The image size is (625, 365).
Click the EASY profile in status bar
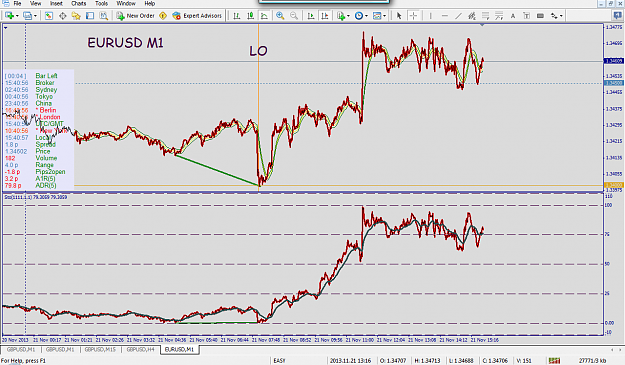[279, 361]
